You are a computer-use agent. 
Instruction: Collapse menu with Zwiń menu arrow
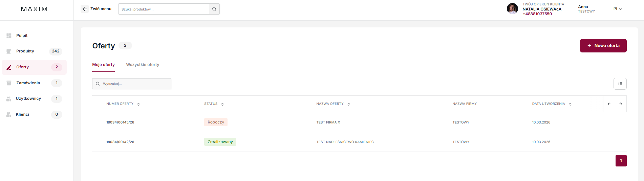click(85, 9)
